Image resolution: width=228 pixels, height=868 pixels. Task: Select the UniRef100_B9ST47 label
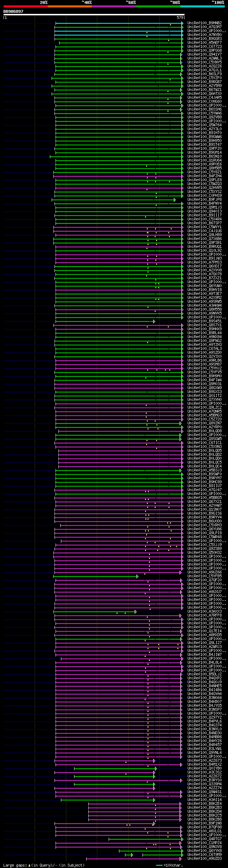pos(204,145)
